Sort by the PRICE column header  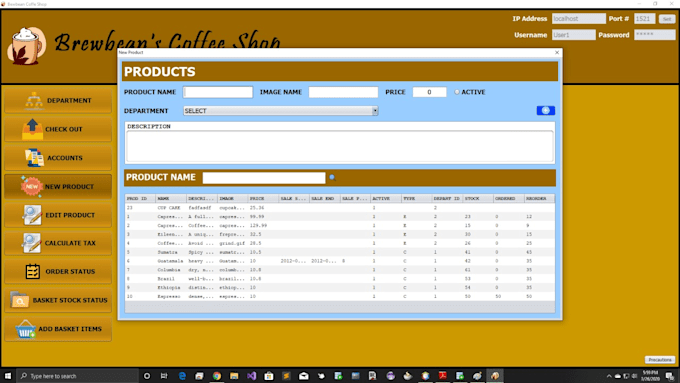pyautogui.click(x=263, y=199)
